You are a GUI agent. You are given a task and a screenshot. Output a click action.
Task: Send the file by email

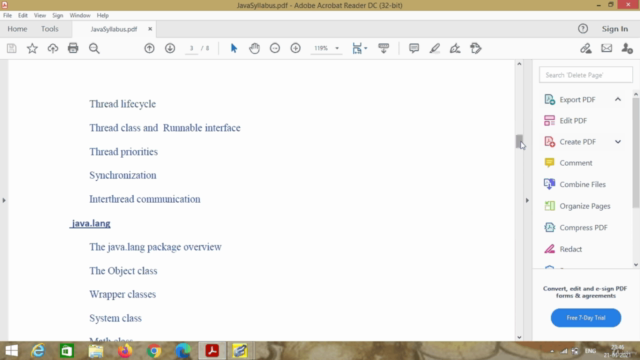pyautogui.click(x=607, y=48)
